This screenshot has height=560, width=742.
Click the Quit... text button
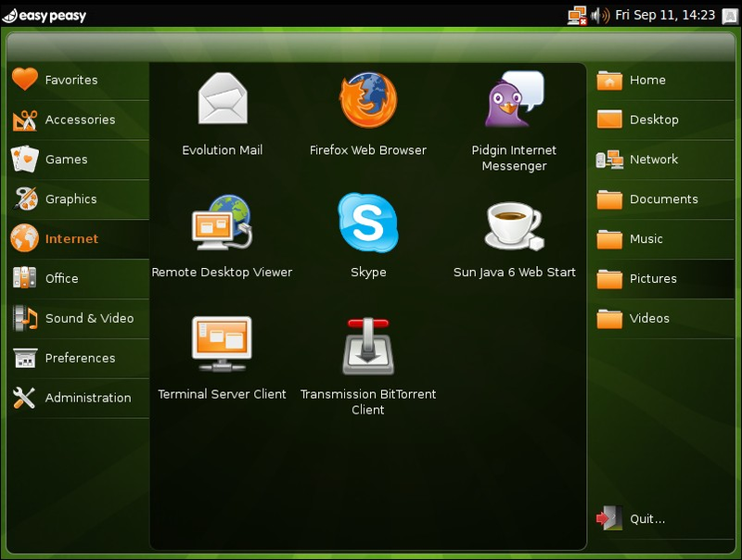(x=647, y=519)
